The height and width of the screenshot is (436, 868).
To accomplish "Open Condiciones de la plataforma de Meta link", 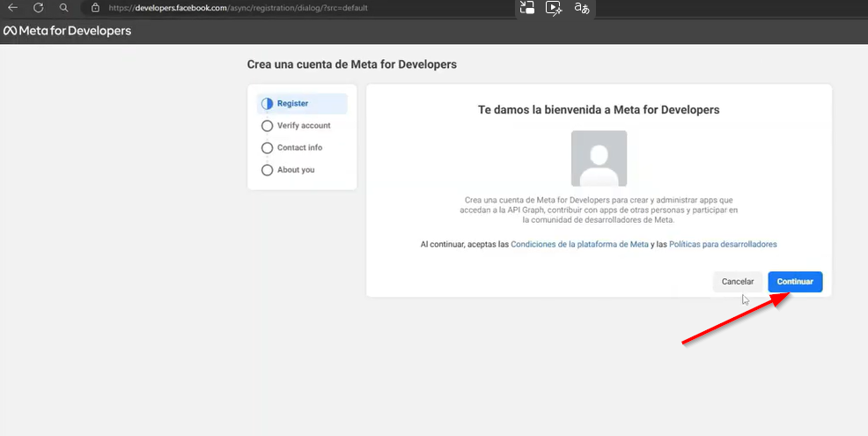I will 579,244.
